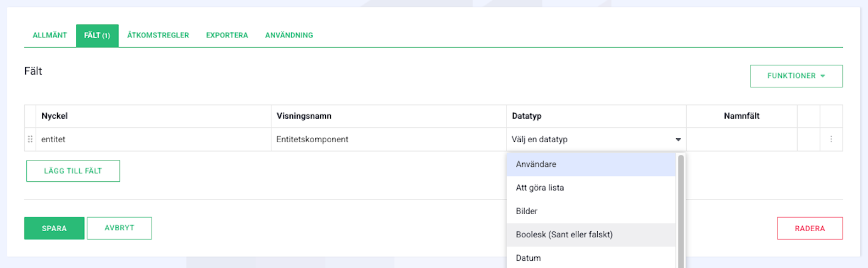Save with the Spara button
Viewport: 868px width, 268px height.
tap(54, 228)
